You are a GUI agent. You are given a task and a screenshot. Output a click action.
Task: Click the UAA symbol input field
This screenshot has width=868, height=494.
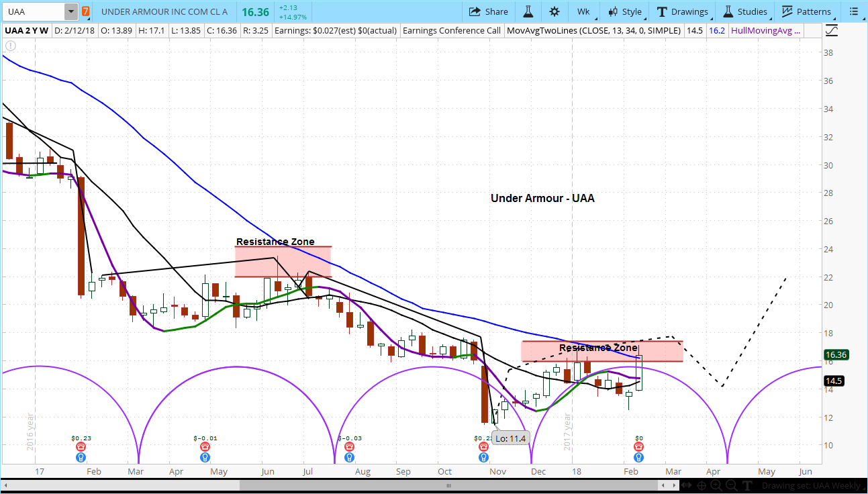click(x=34, y=11)
